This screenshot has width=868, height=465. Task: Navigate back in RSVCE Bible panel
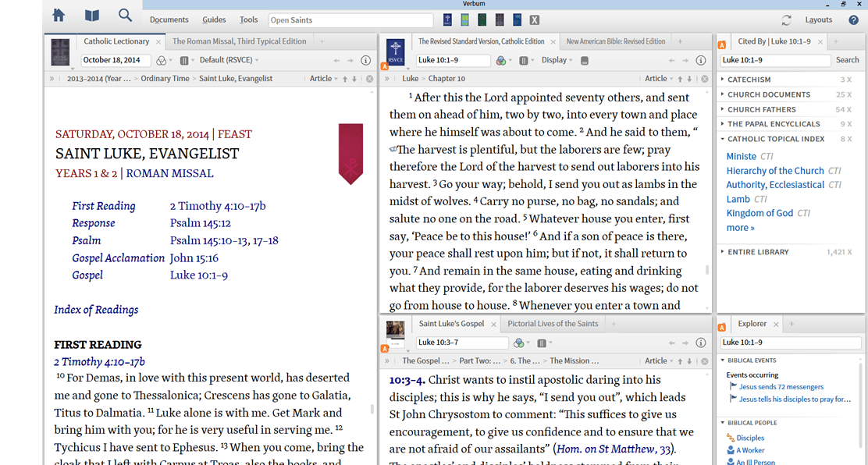click(x=671, y=60)
